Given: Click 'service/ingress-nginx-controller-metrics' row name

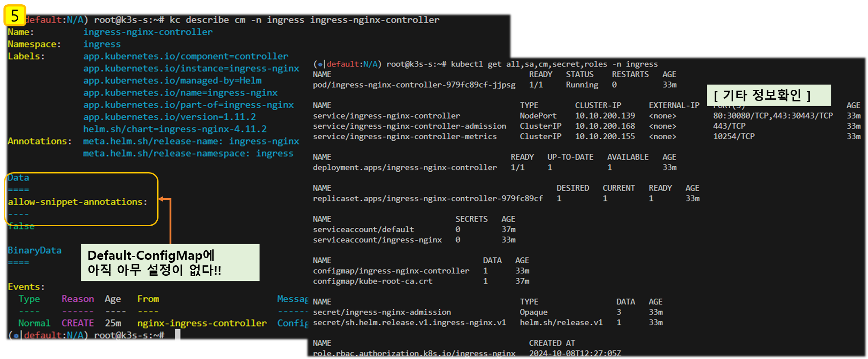Looking at the screenshot, I should tap(405, 136).
